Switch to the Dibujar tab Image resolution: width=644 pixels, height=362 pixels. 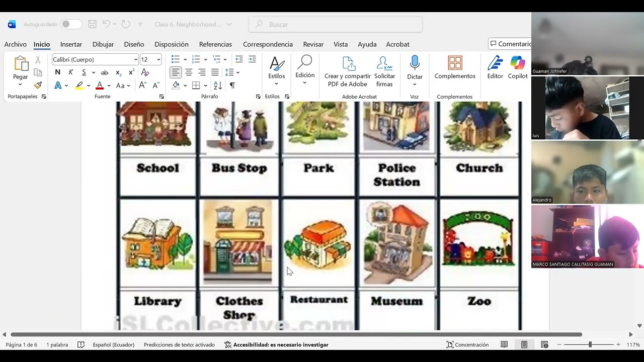tap(103, 44)
